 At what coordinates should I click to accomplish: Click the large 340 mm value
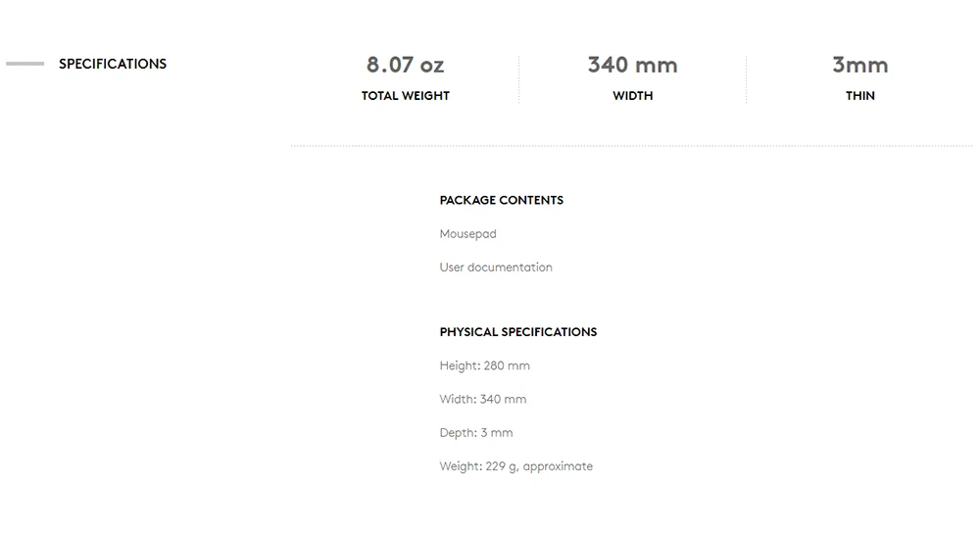[x=632, y=65]
